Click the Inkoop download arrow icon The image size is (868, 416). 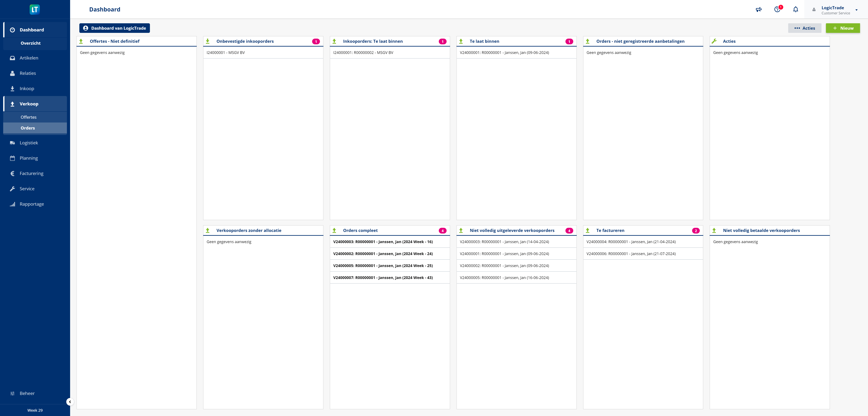pyautogui.click(x=12, y=88)
